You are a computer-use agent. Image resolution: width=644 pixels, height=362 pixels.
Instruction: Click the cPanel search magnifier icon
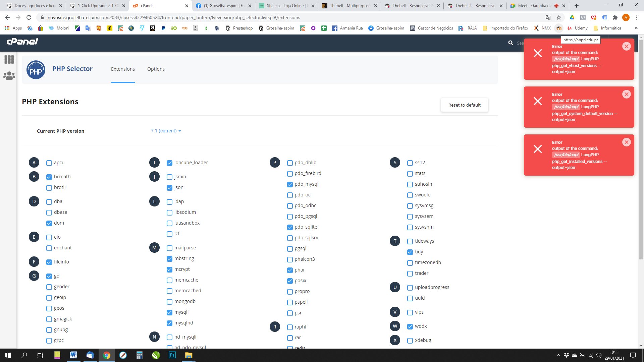[x=511, y=43]
